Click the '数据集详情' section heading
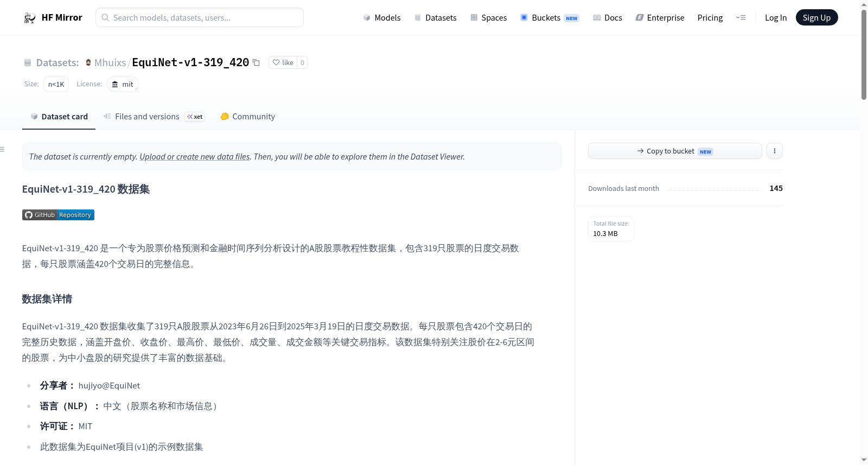This screenshot has height=465, width=868. point(47,299)
